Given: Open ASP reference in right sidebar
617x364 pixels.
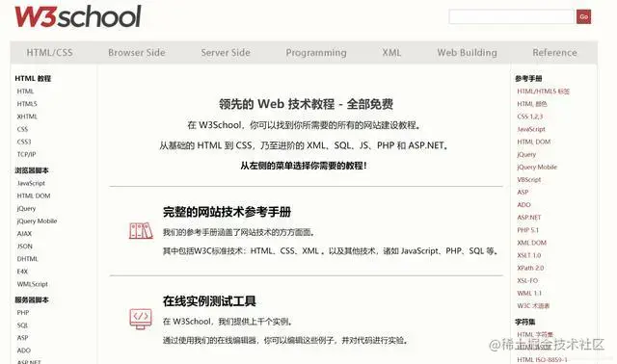Looking at the screenshot, I should coord(523,193).
